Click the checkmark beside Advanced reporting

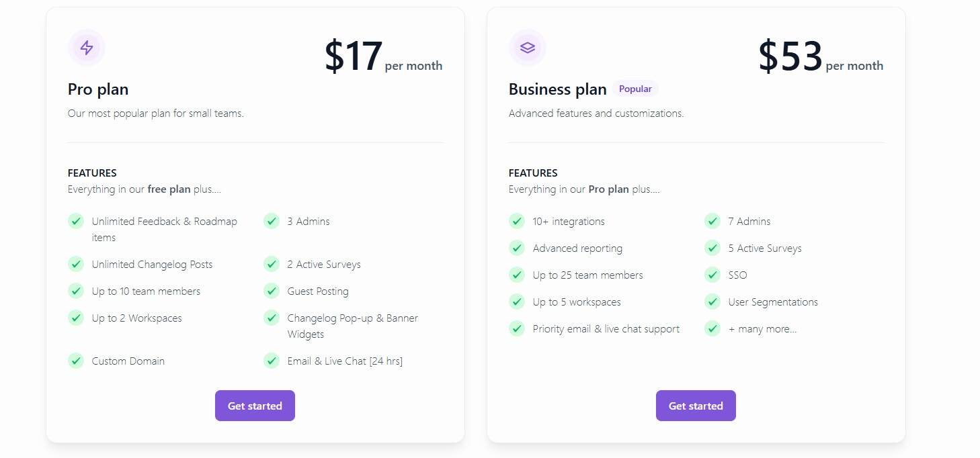coord(517,248)
